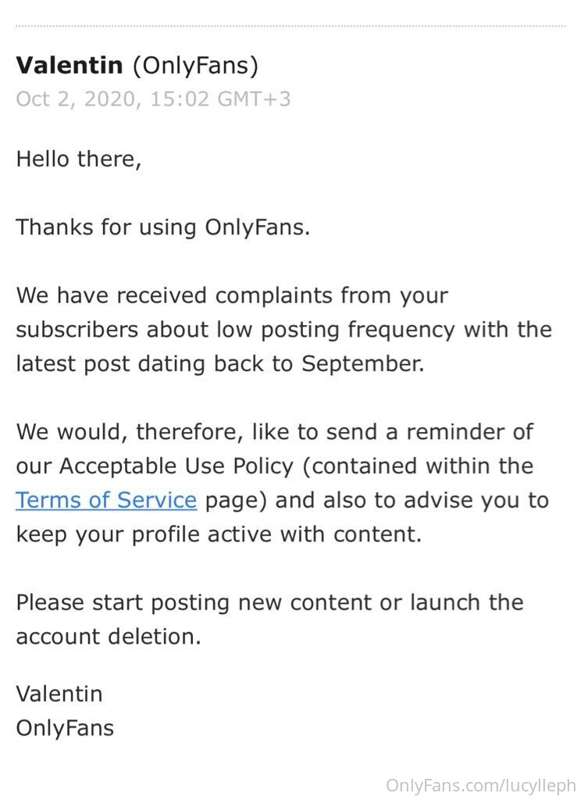Viewport: 581px width, 800px height.
Task: Click the Valentin signature at bottom
Action: 59,694
